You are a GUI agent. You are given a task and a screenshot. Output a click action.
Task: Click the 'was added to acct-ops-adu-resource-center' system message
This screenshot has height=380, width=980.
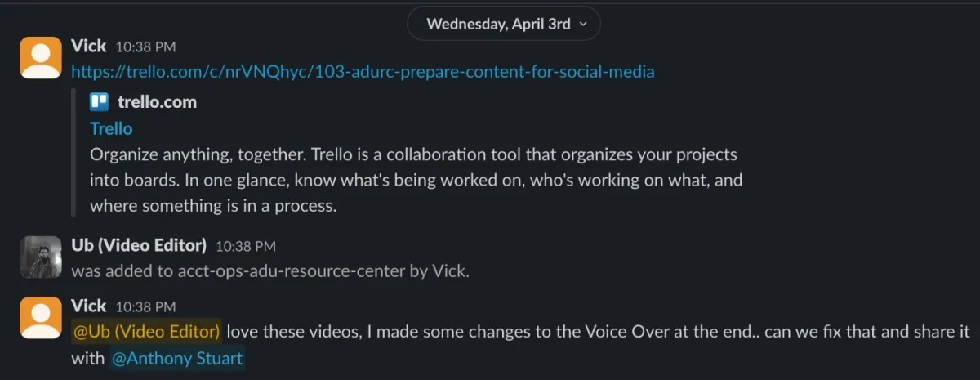[270, 271]
